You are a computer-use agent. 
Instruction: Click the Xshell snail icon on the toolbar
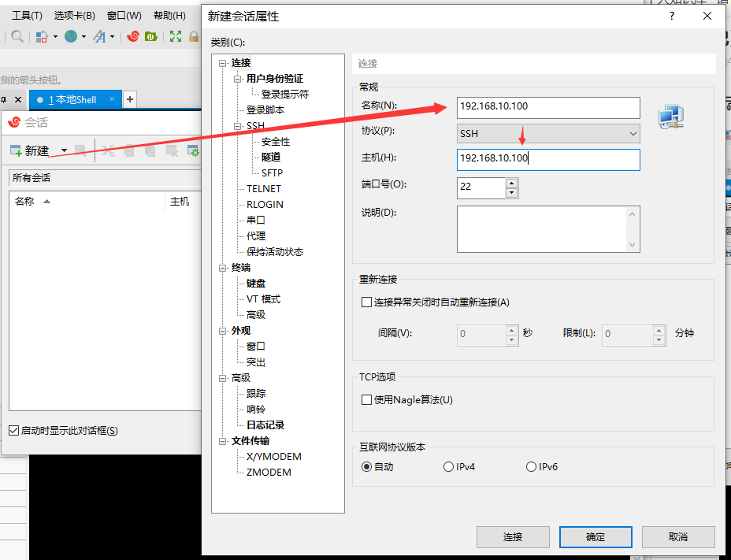pos(132,36)
